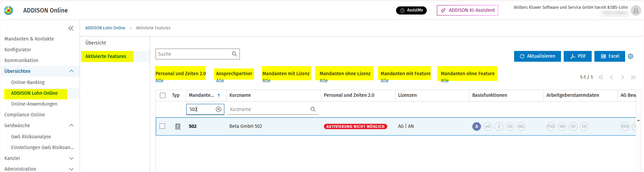
Task: Open the Kommunikation menu item
Action: (x=21, y=60)
